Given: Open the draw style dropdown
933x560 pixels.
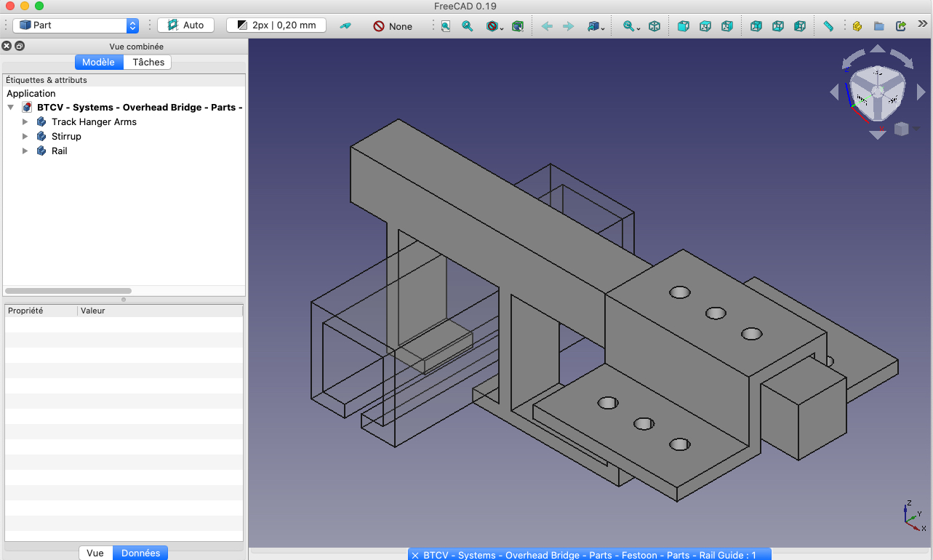Looking at the screenshot, I should 494,26.
